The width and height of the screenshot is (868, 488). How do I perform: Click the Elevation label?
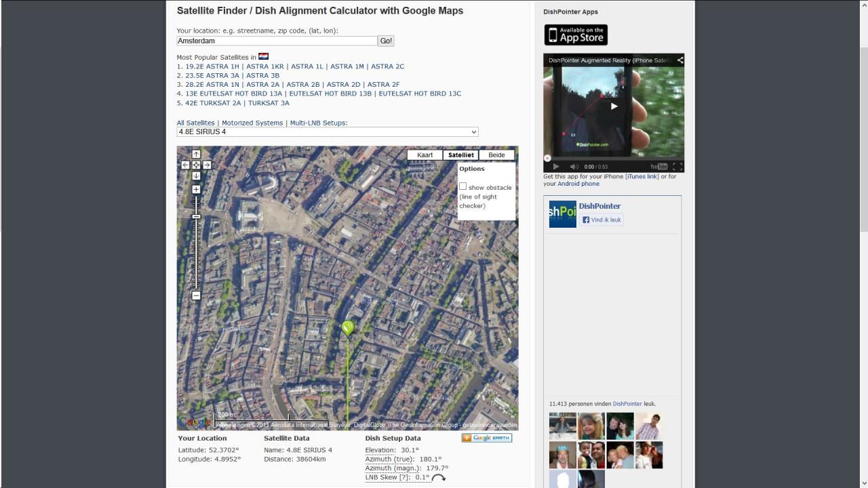(x=380, y=450)
